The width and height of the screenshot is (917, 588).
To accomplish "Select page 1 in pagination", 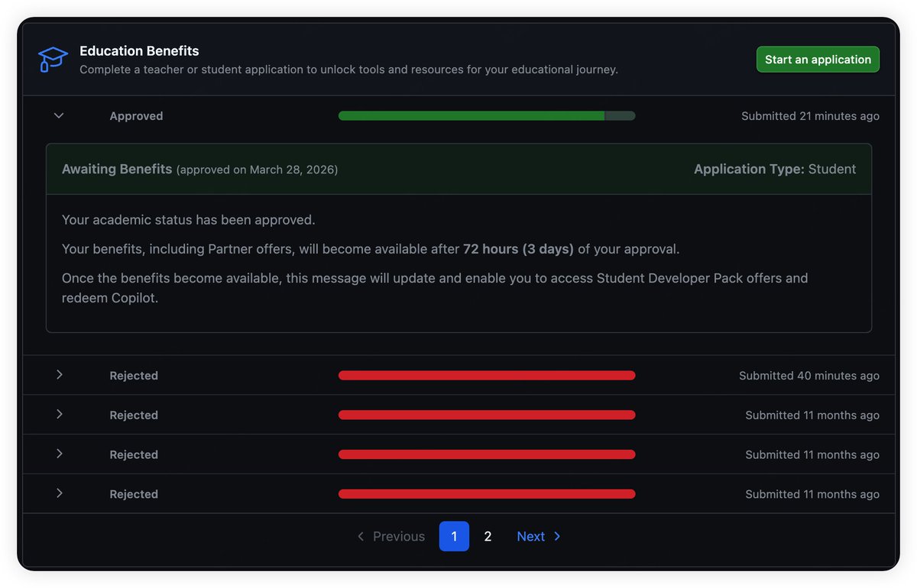I will [x=454, y=536].
